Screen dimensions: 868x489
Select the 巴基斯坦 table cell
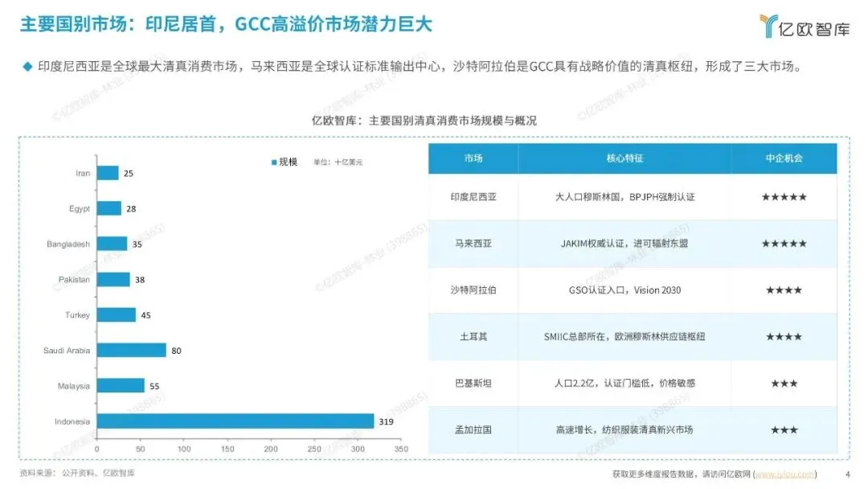[473, 383]
